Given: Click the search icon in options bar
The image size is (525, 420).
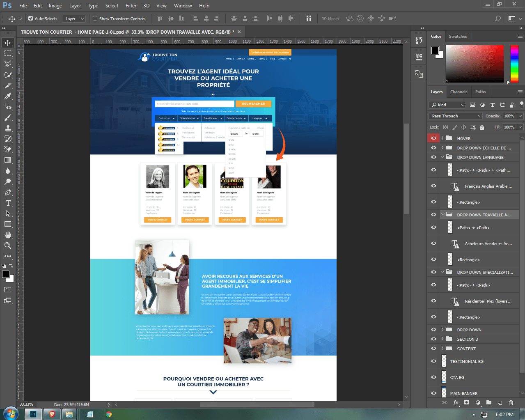Looking at the screenshot, I should (498, 18).
